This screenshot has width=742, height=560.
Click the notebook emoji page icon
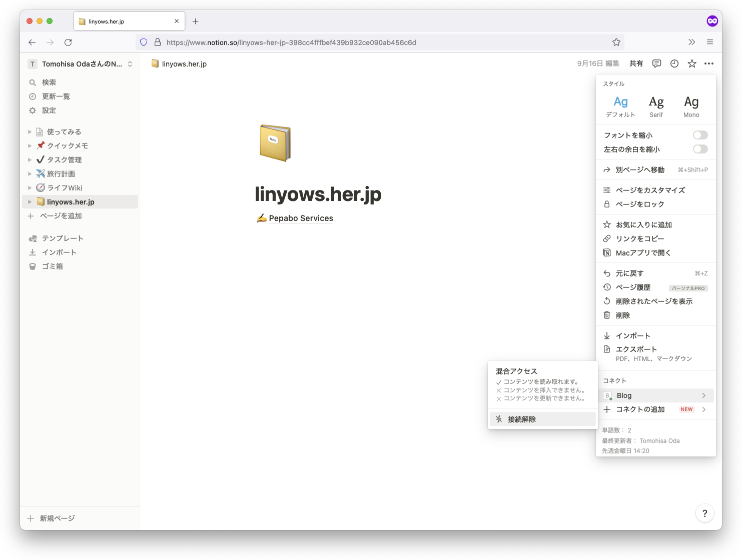[275, 143]
